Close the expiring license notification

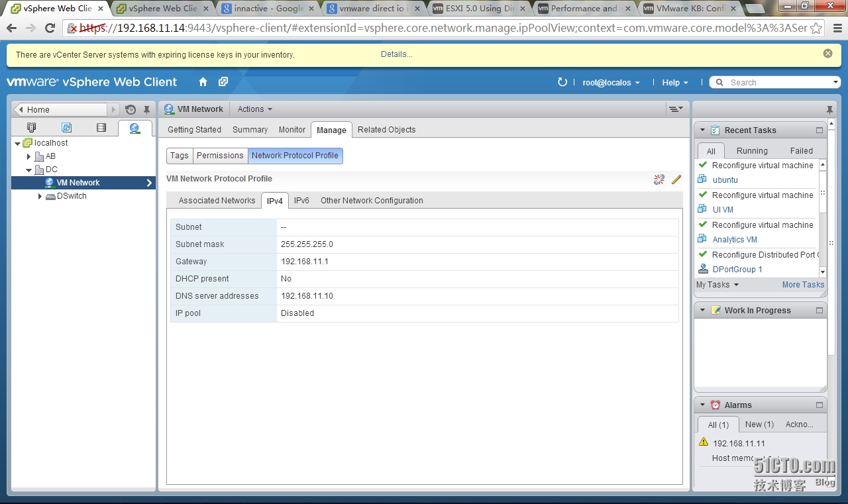827,54
